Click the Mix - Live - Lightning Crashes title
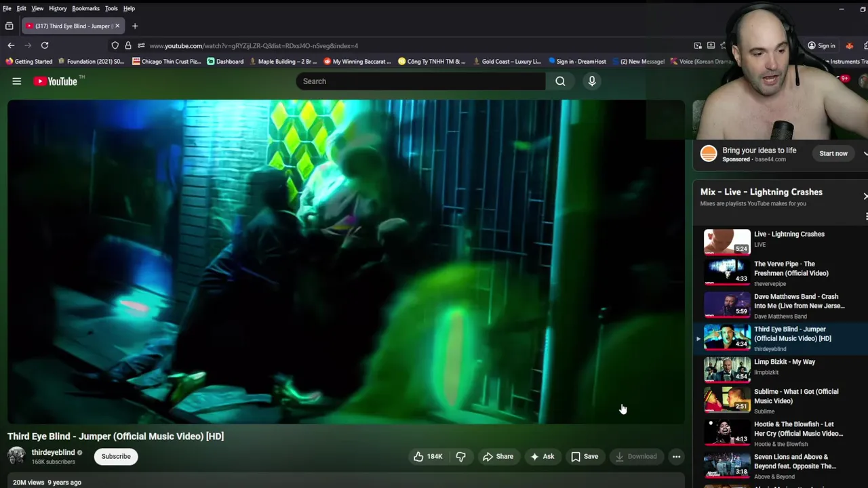The image size is (868, 488). 761,192
